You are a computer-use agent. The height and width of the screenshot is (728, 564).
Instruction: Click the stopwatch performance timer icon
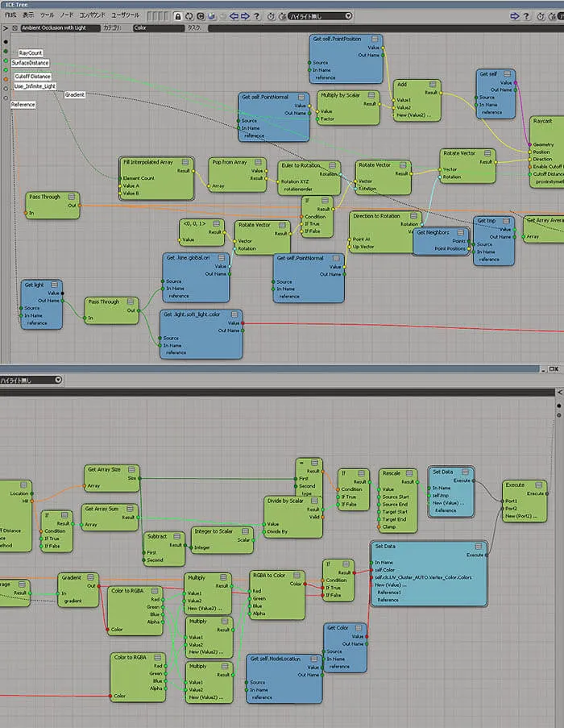[x=271, y=16]
